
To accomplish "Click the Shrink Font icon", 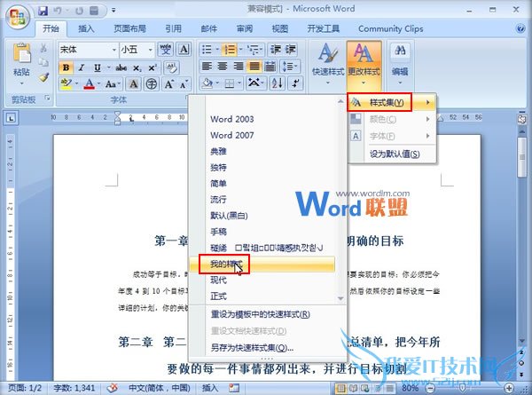I will [184, 84].
